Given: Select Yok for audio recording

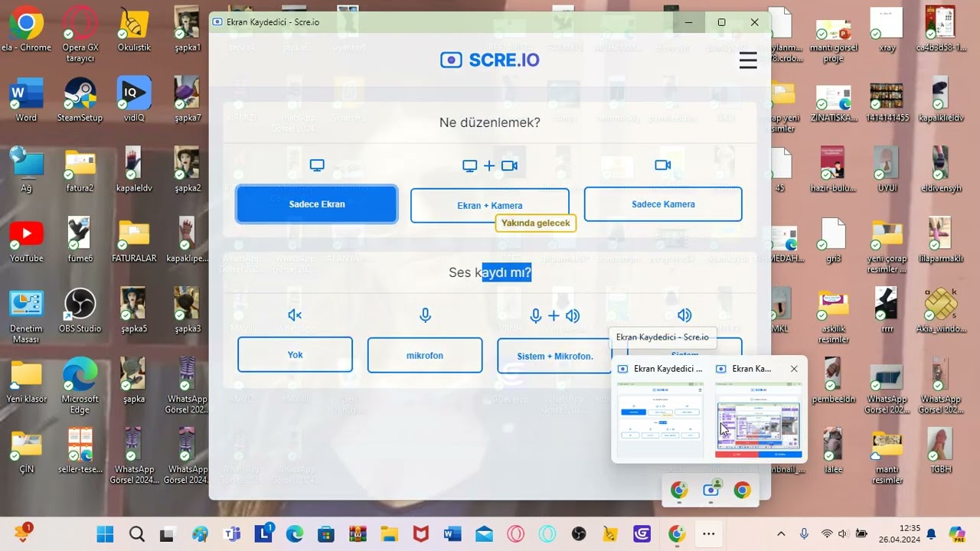Looking at the screenshot, I should [x=295, y=355].
